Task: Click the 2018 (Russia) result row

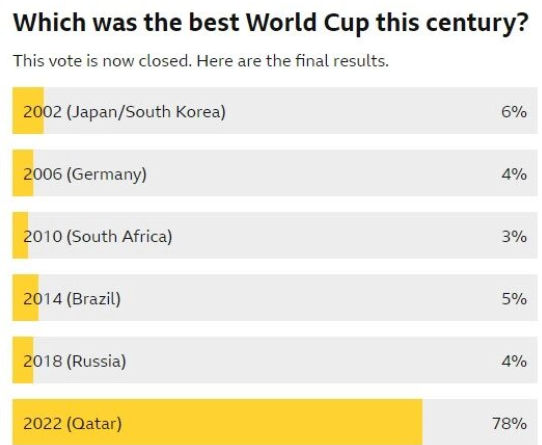Action: [x=275, y=360]
